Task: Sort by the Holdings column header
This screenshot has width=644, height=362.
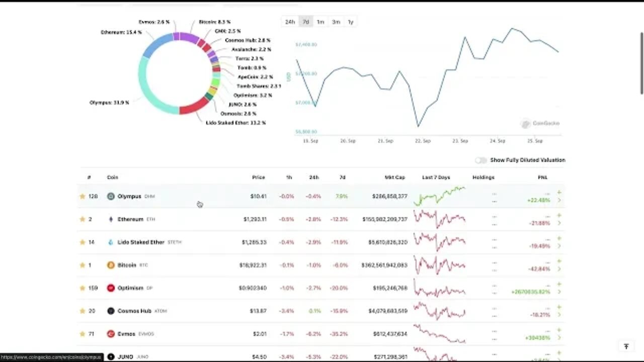Action: point(484,177)
